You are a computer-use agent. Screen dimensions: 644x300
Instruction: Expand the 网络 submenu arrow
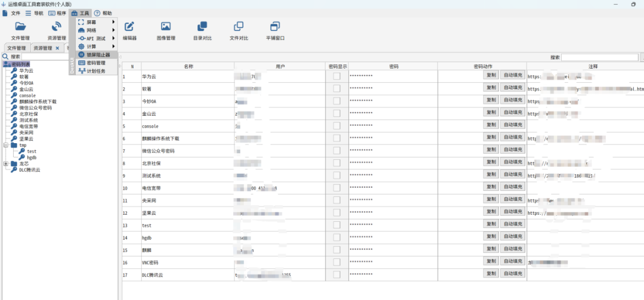[x=113, y=30]
